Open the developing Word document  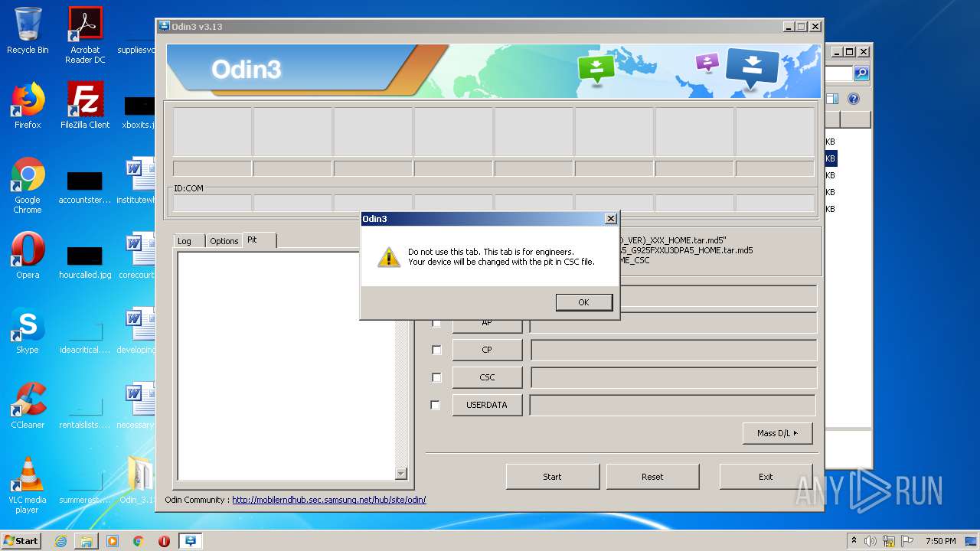[138, 331]
